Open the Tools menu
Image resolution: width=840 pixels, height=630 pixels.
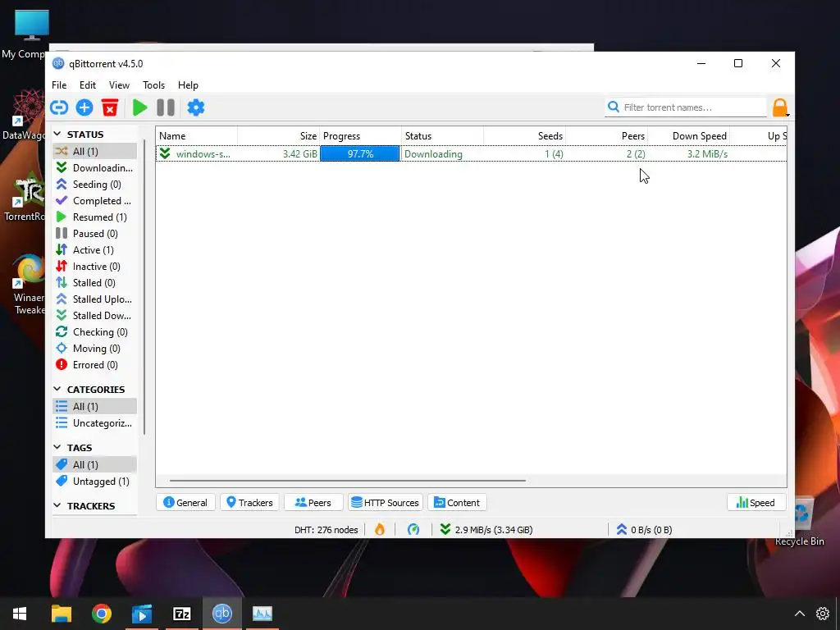[x=153, y=85]
